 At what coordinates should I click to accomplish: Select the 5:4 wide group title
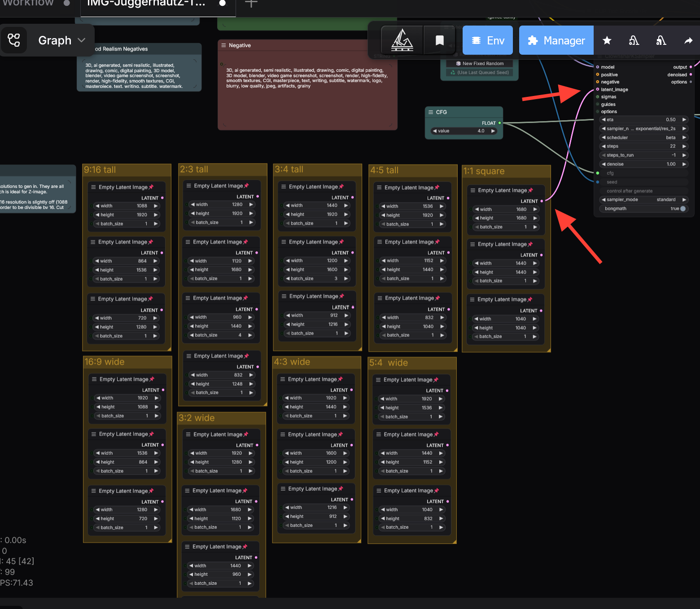click(389, 363)
